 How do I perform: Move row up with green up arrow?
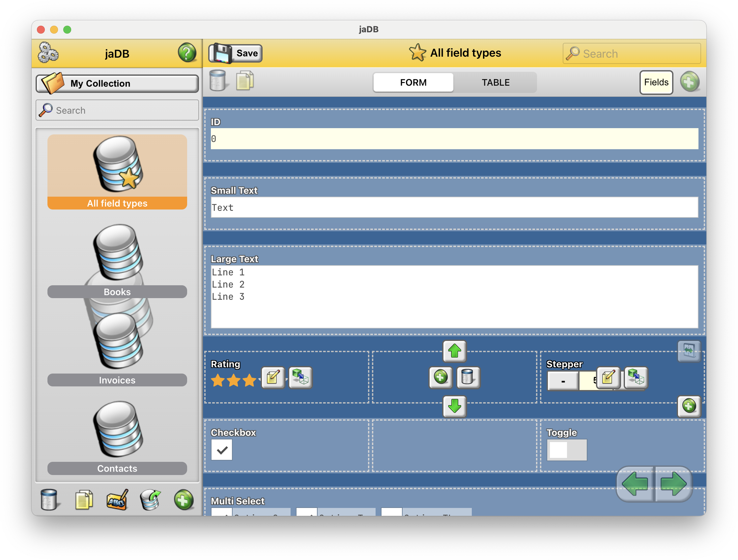[454, 351]
